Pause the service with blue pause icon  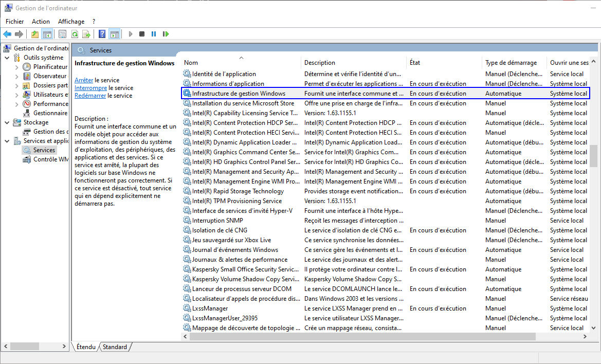[154, 34]
